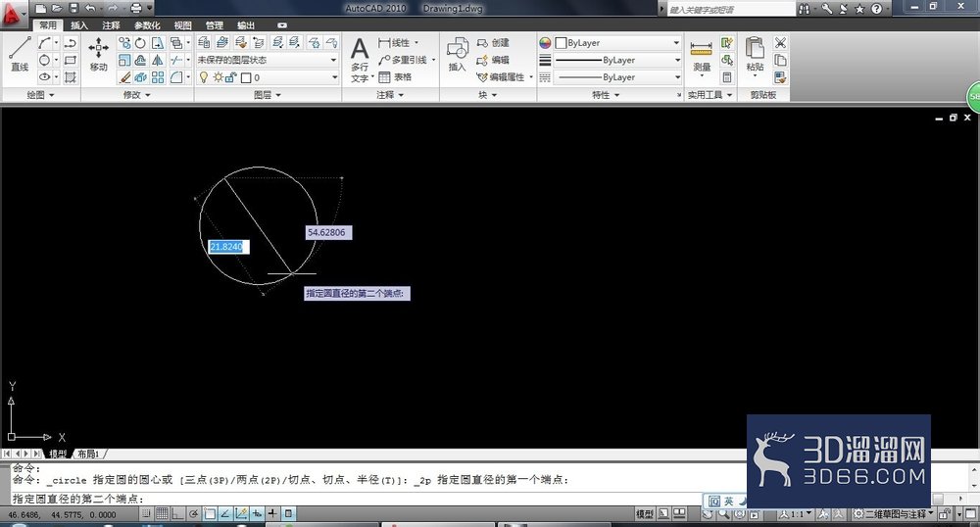Click the Paste (粘贴) icon
Screen dimensions: 980x527
(x=755, y=55)
